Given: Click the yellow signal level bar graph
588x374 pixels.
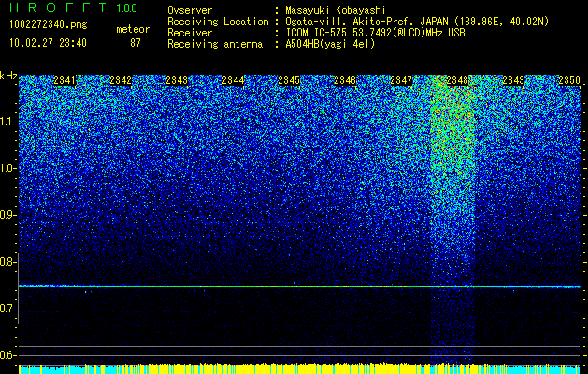Looking at the screenshot, I should (x=299, y=368).
